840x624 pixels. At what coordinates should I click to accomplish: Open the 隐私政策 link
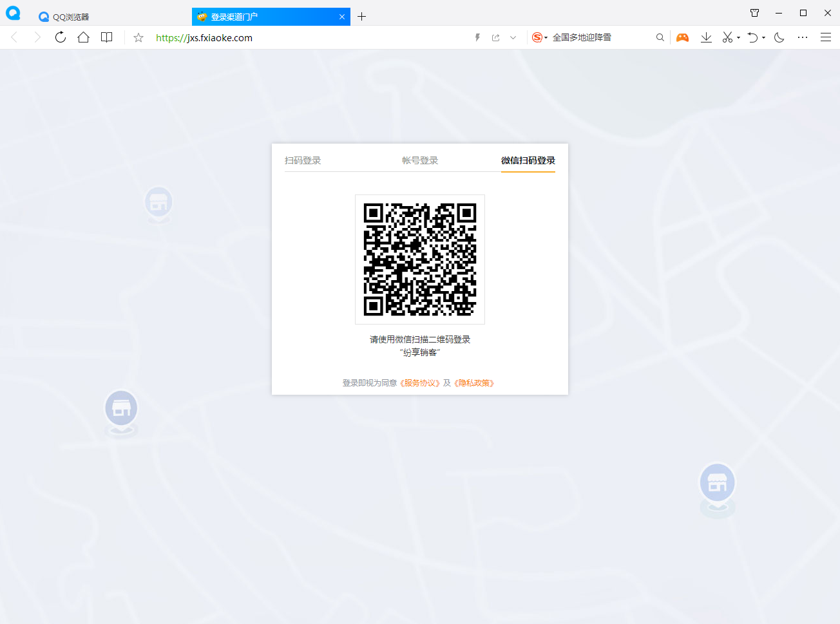point(474,383)
